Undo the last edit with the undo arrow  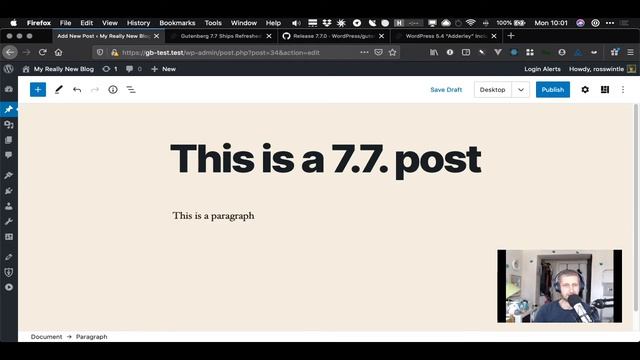77,89
